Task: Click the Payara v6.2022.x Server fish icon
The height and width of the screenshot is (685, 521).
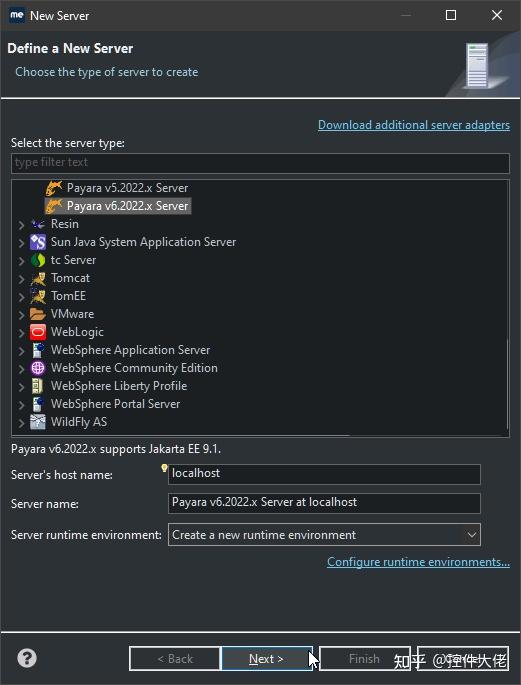Action: coord(54,206)
